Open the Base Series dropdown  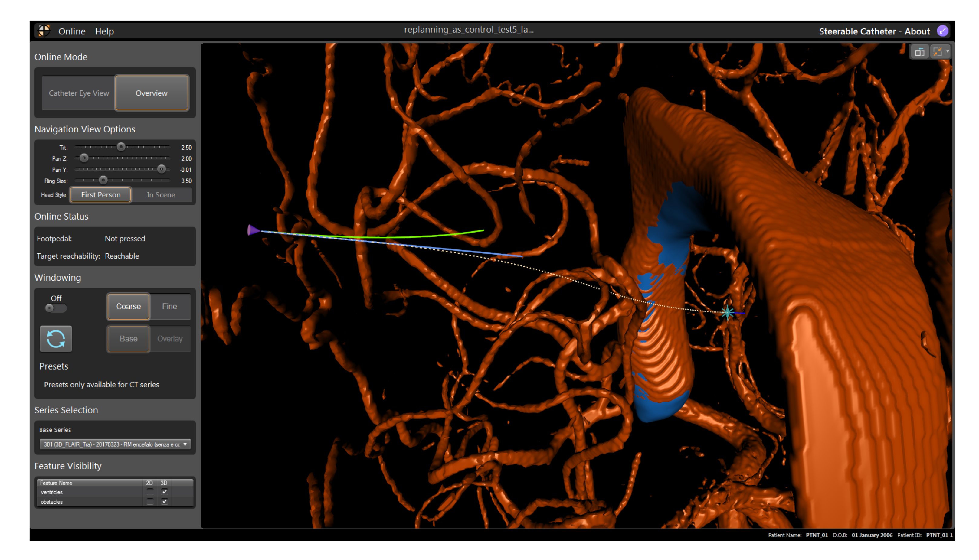point(115,444)
